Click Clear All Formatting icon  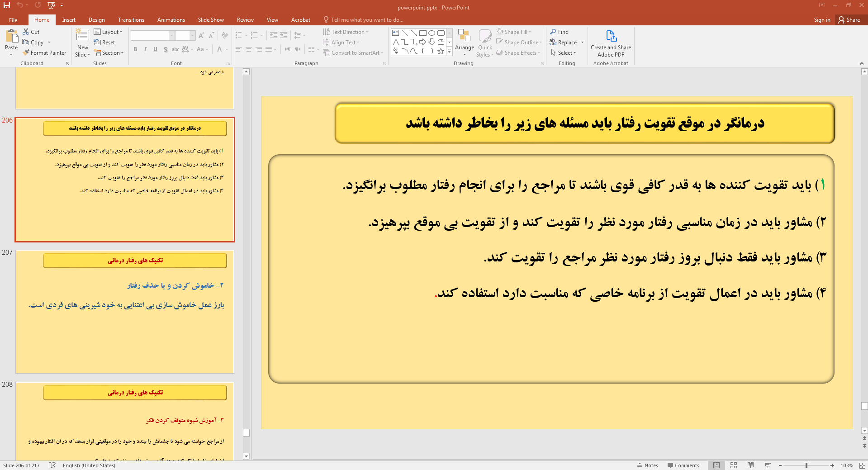225,35
